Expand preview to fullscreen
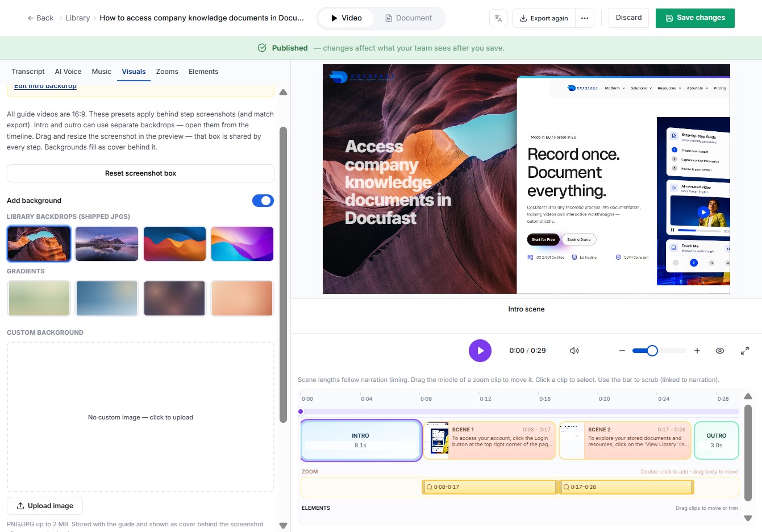762x532 pixels. pos(745,351)
